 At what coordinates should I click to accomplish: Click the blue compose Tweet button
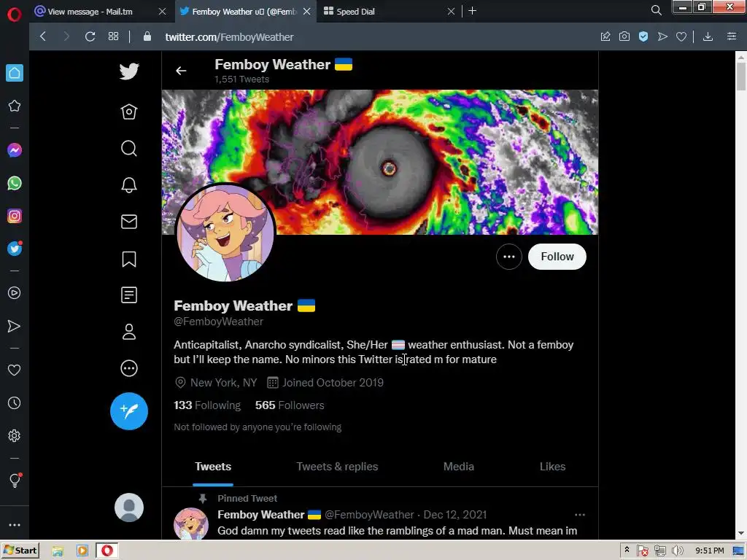coord(129,411)
